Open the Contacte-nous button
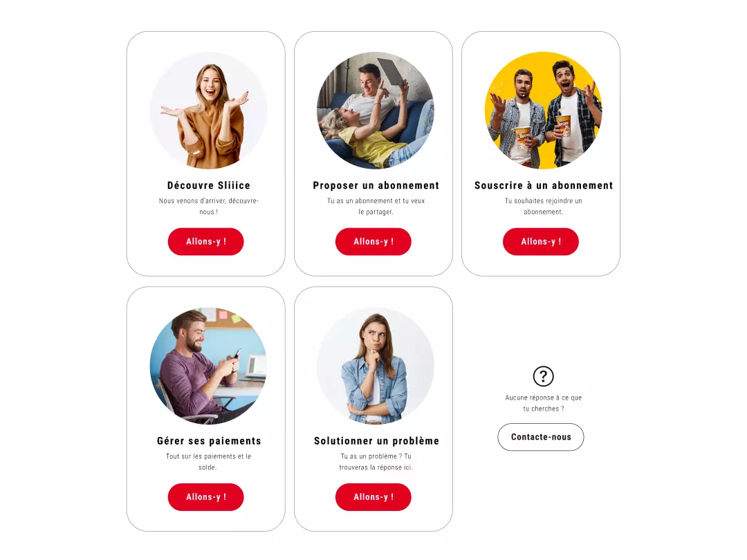 pyautogui.click(x=541, y=437)
